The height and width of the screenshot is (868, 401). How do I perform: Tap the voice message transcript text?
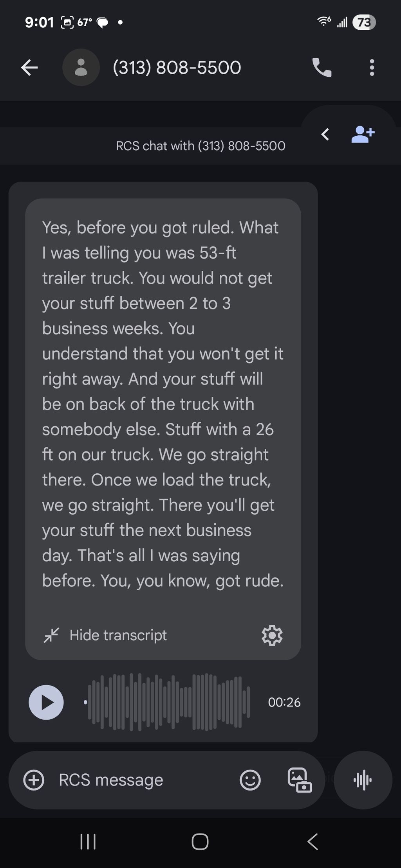(163, 404)
